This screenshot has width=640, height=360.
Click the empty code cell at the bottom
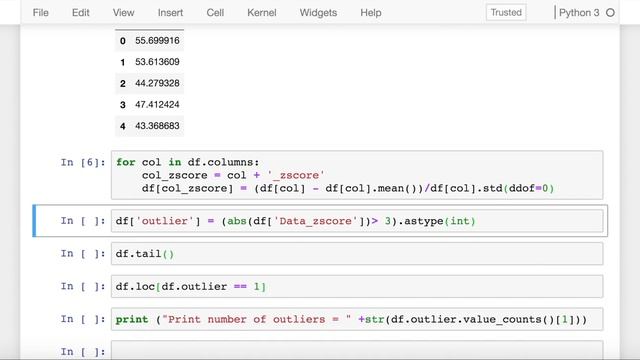click(357, 350)
